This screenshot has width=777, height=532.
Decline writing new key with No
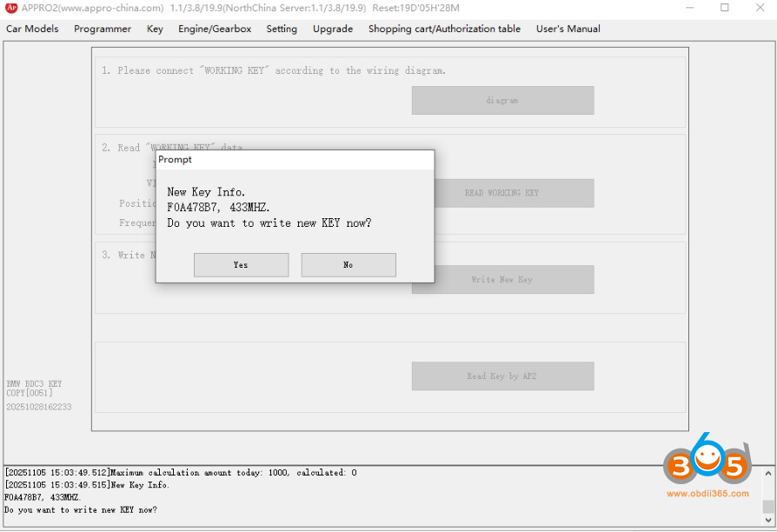pos(349,265)
